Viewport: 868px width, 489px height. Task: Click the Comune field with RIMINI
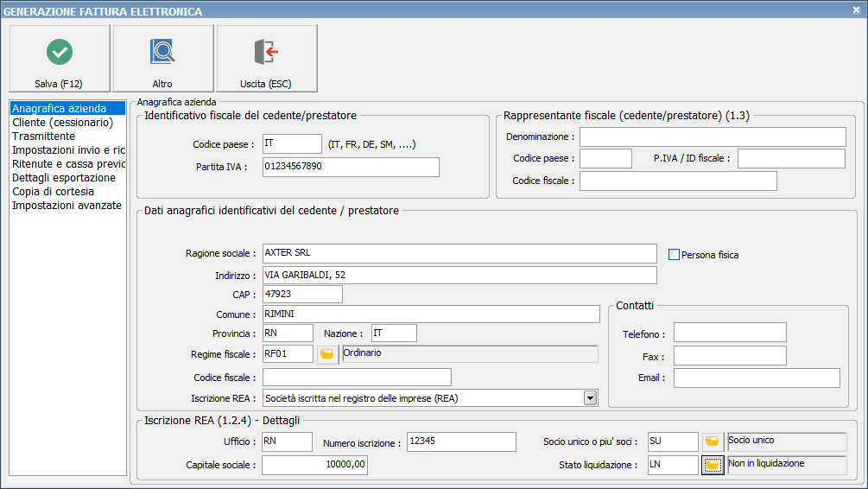pyautogui.click(x=431, y=314)
